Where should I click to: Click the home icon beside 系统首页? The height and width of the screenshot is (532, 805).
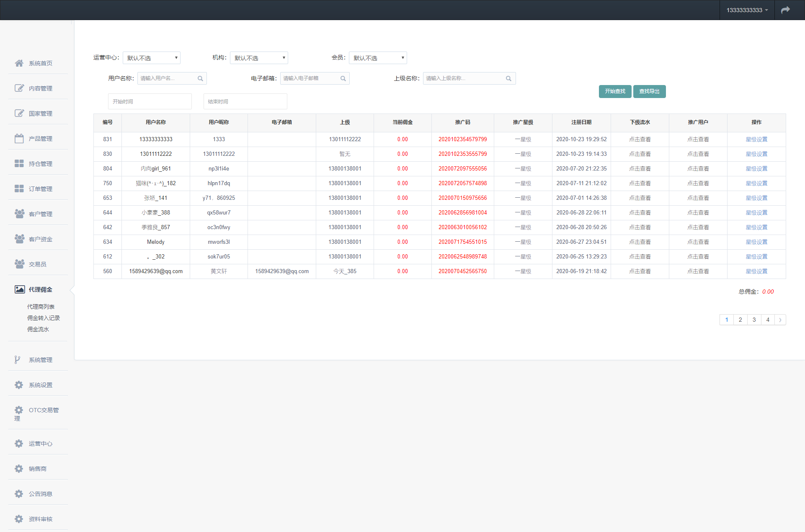pyautogui.click(x=19, y=63)
